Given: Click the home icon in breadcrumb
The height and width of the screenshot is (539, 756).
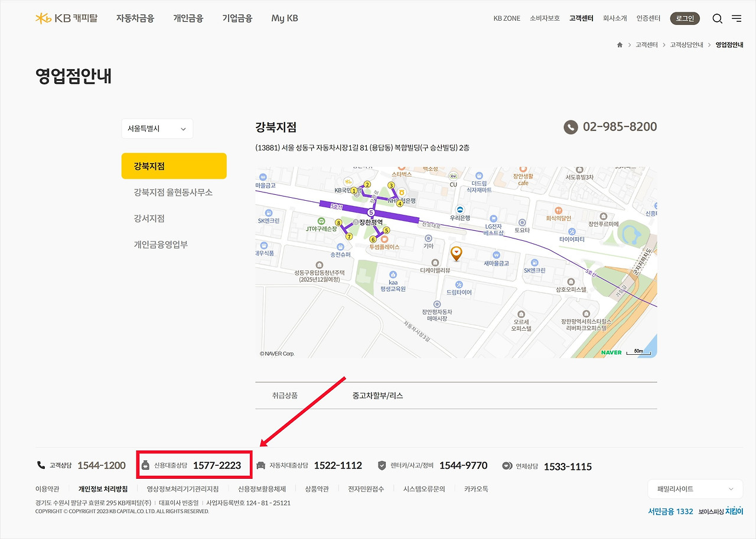Looking at the screenshot, I should click(x=620, y=45).
